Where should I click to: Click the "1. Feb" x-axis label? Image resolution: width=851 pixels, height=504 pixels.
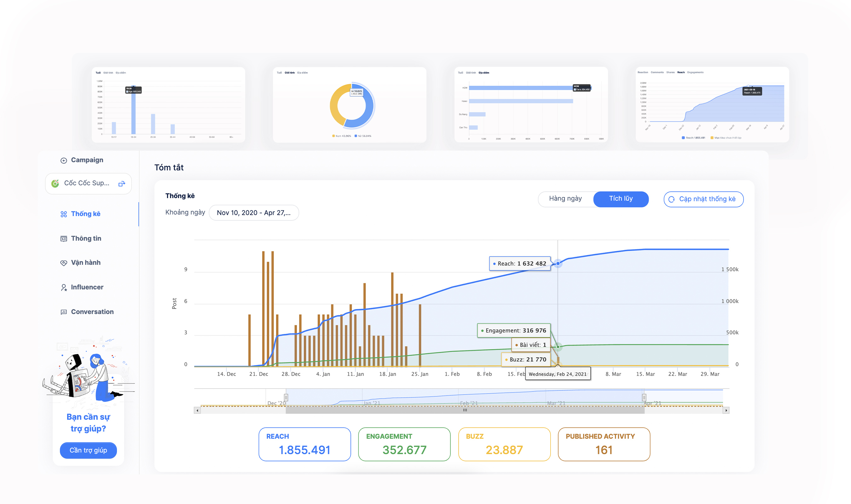tap(452, 374)
